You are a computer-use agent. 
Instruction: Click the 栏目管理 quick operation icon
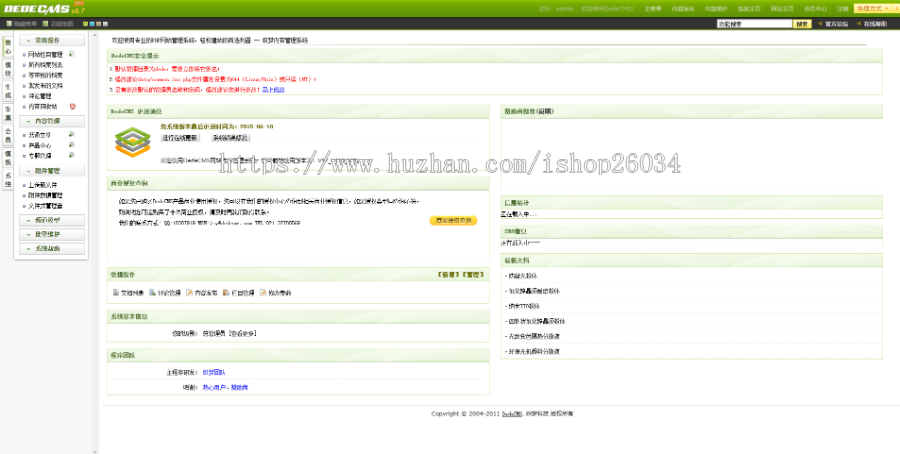[226, 293]
